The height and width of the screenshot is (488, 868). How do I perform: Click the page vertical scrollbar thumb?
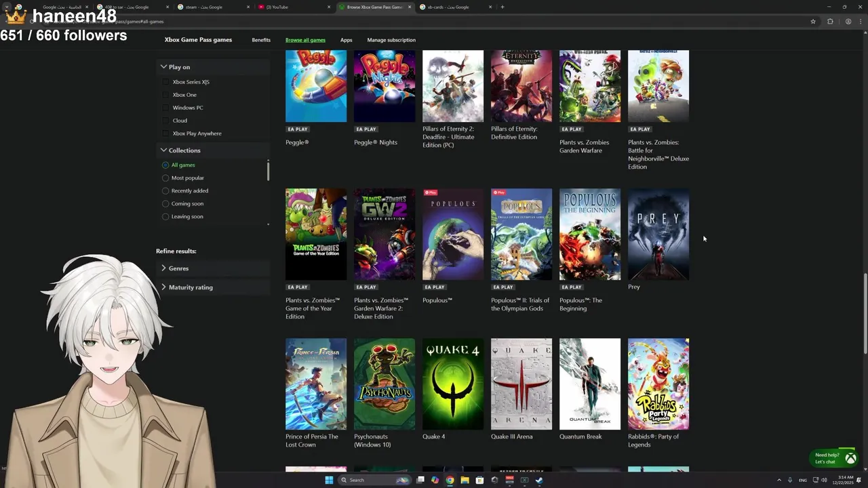point(865,313)
